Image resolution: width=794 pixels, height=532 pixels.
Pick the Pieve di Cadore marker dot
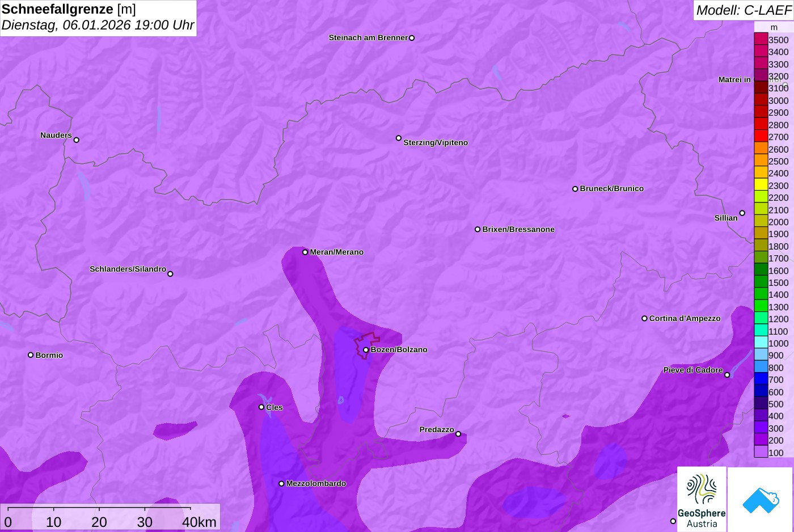point(727,375)
